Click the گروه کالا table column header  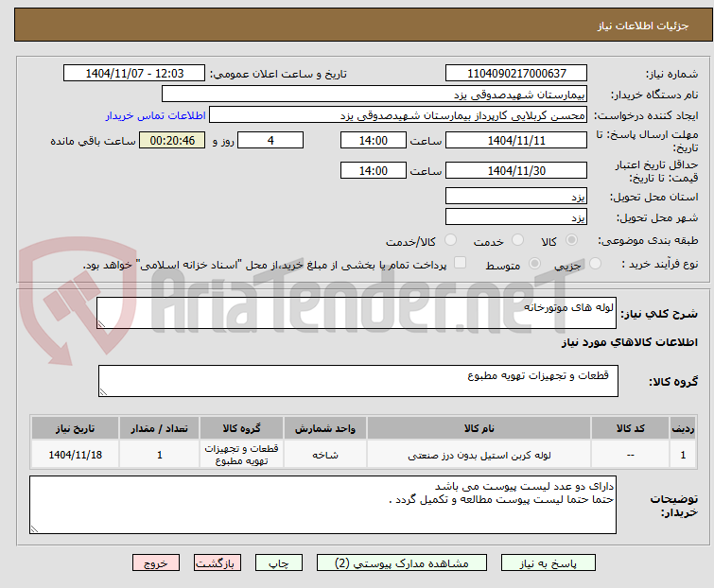[x=241, y=428]
